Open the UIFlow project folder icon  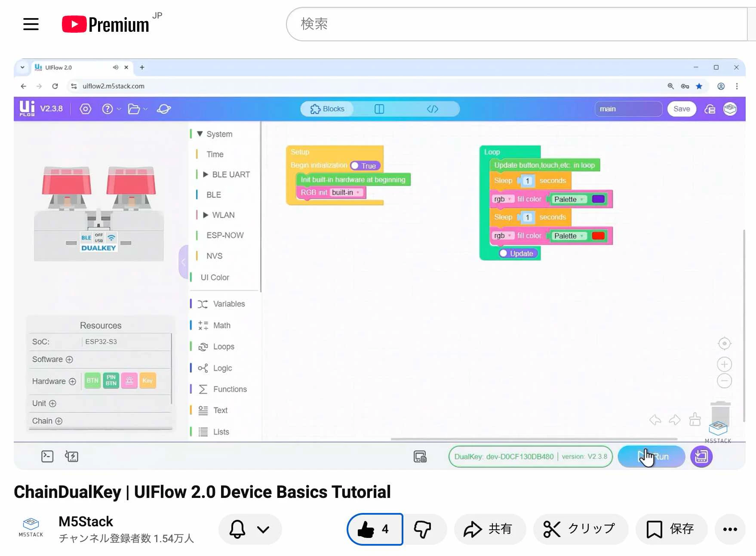click(134, 109)
